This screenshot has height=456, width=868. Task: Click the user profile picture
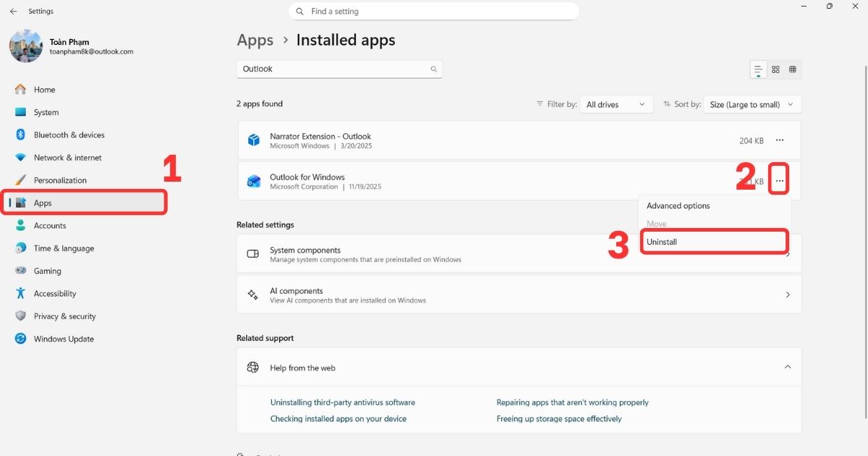tap(26, 46)
